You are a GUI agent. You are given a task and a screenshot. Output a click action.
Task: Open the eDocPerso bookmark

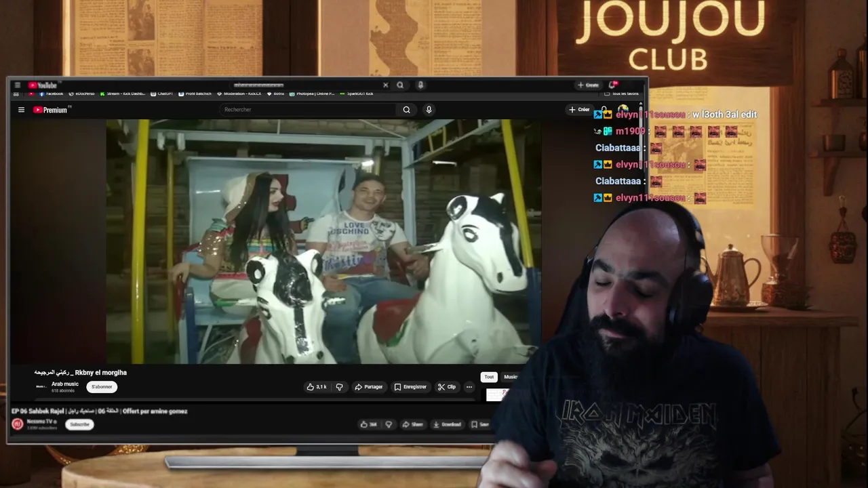coord(81,94)
